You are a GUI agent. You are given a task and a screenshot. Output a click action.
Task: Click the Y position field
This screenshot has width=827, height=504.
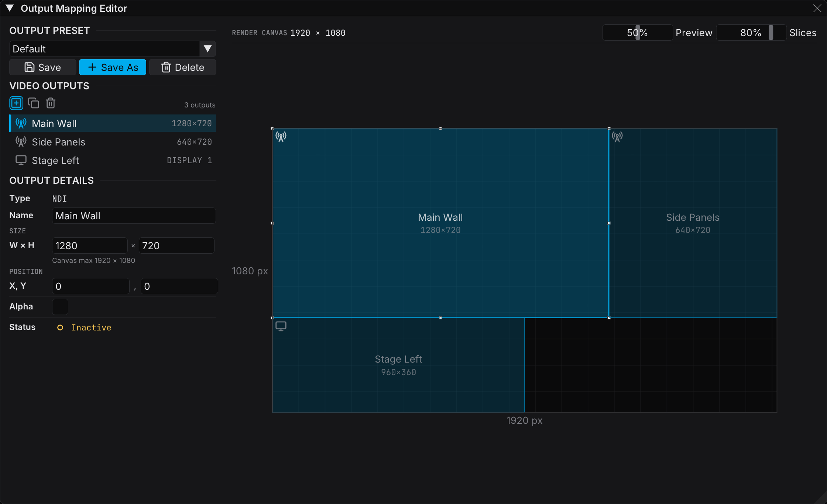tap(179, 286)
